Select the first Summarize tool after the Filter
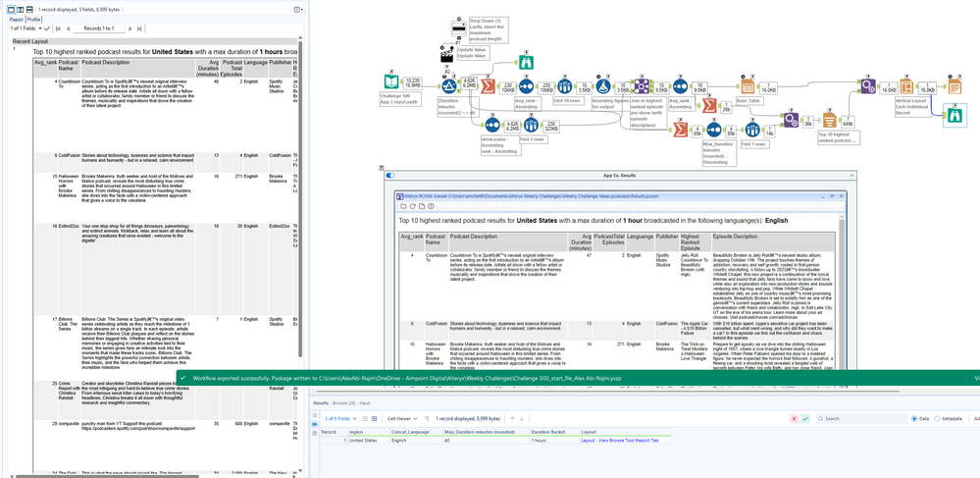The image size is (980, 478). click(488, 86)
